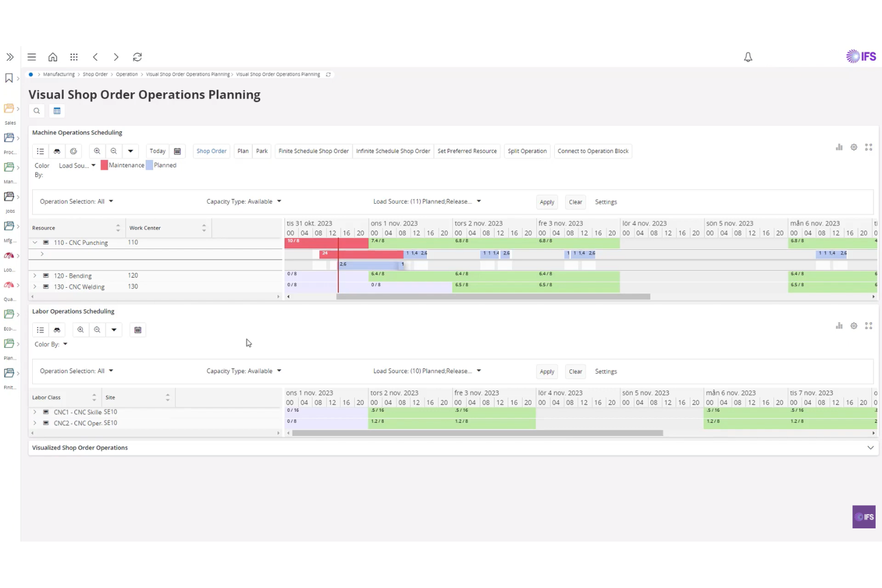Select the list view icon in Labor Operations toolbar
The height and width of the screenshot is (588, 882).
point(40,329)
